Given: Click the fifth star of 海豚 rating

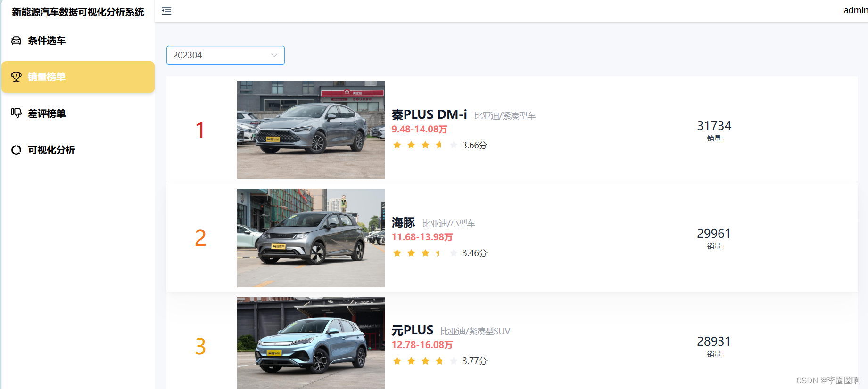Looking at the screenshot, I should click(454, 253).
